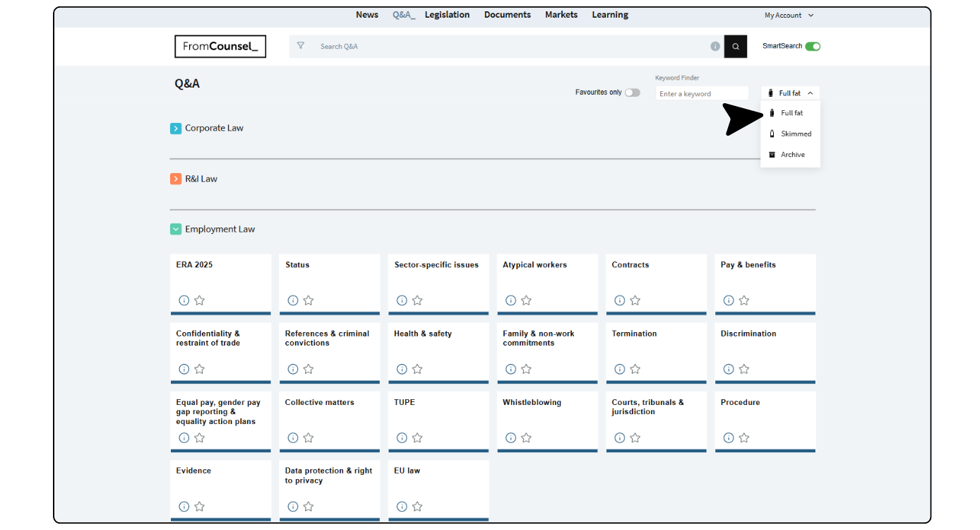The image size is (980, 530).
Task: Click the Search Q&A input field
Action: click(508, 47)
